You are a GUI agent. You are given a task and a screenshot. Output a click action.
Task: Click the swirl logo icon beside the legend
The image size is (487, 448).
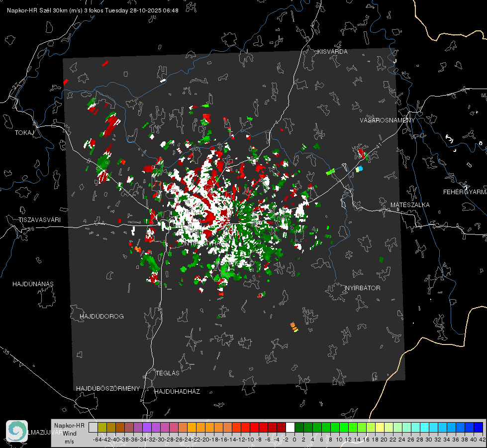tap(17, 431)
